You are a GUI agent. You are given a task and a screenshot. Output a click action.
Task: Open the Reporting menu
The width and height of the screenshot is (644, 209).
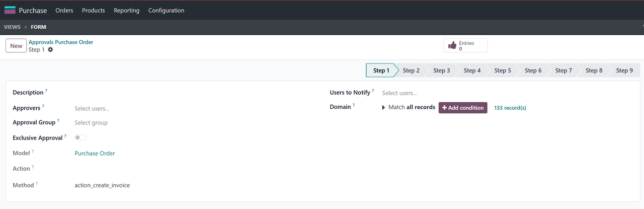pyautogui.click(x=127, y=10)
